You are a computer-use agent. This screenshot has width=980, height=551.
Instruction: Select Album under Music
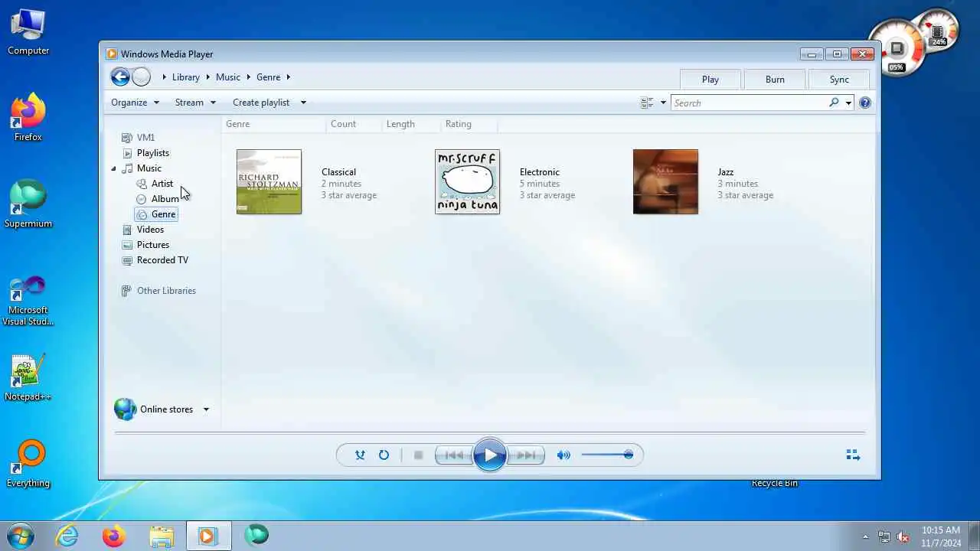(x=165, y=199)
